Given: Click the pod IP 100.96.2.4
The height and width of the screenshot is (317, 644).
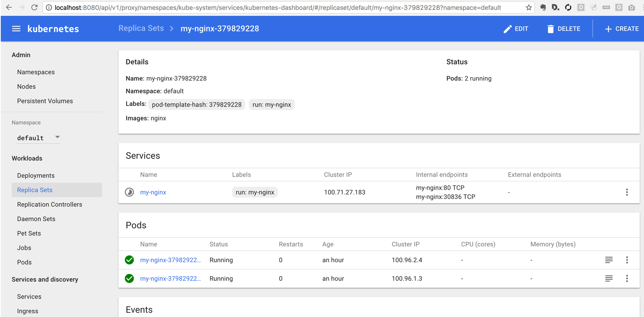Looking at the screenshot, I should (407, 260).
